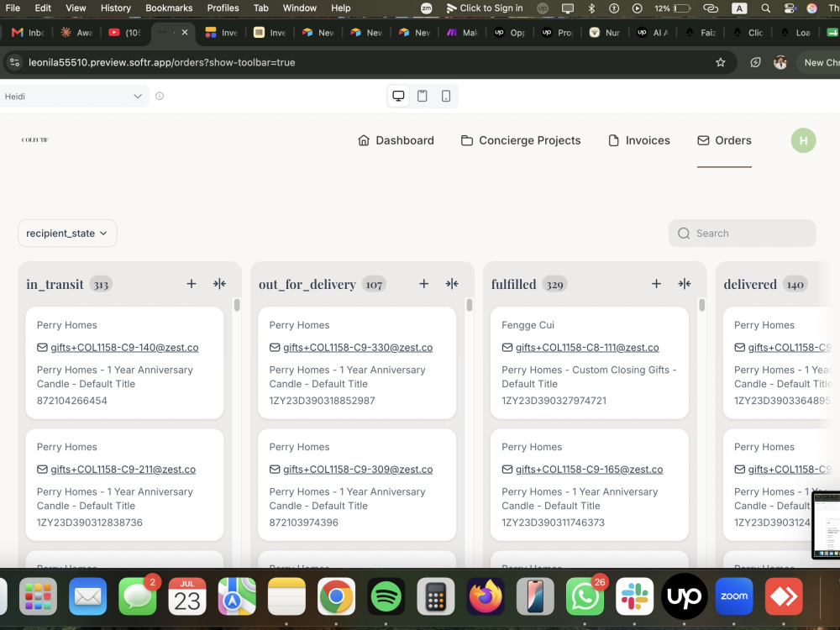The width and height of the screenshot is (840, 630).
Task: Open Notes from the dock
Action: [286, 596]
